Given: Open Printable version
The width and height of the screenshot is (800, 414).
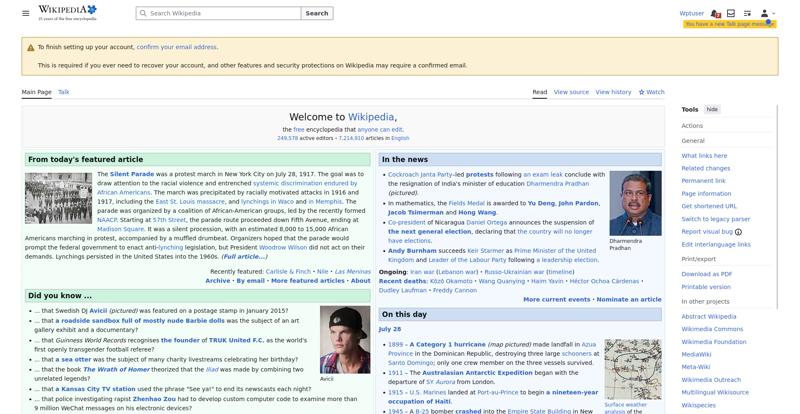Looking at the screenshot, I should [x=706, y=287].
